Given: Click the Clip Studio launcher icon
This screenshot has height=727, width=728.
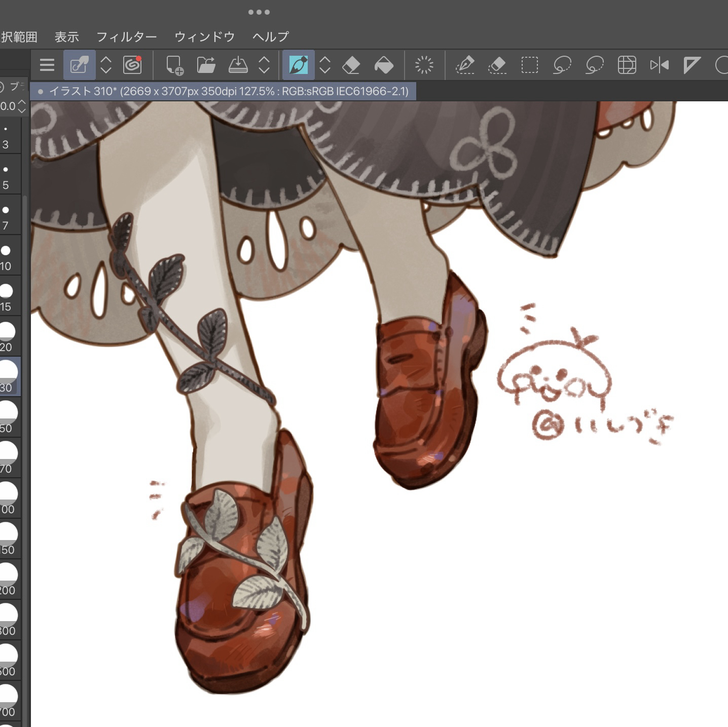Looking at the screenshot, I should pos(132,65).
